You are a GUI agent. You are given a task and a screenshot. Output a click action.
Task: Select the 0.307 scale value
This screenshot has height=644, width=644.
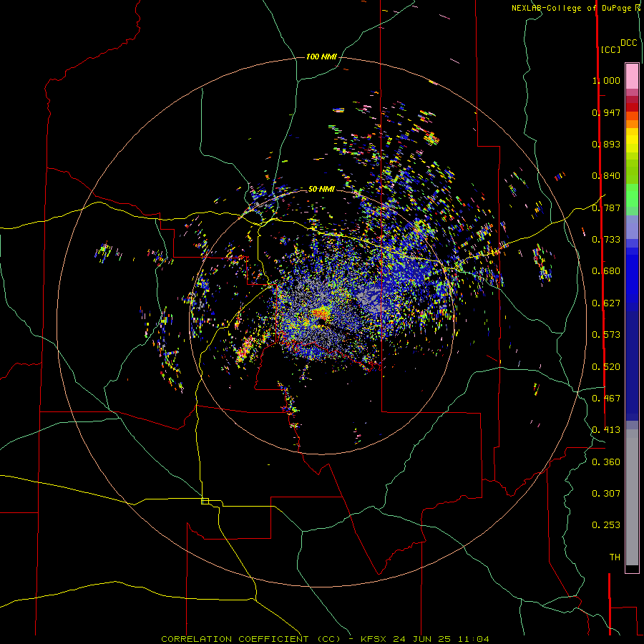click(606, 494)
